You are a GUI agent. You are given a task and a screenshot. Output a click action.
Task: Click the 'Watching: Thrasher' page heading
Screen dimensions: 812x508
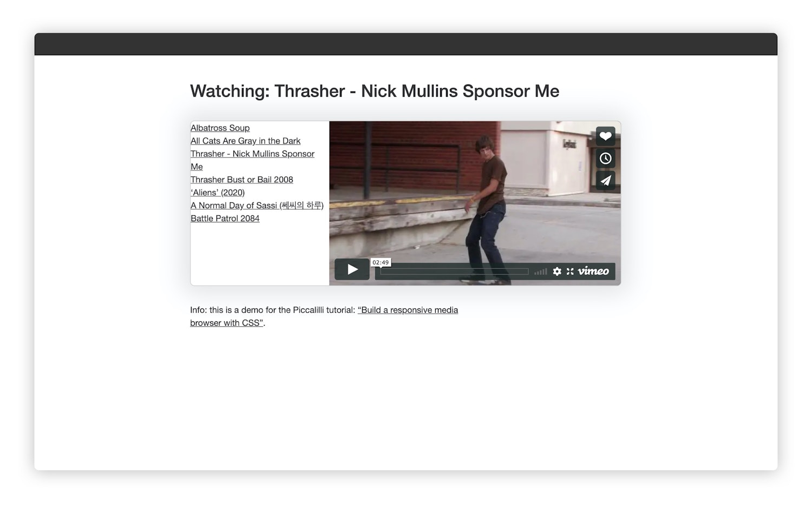[374, 91]
